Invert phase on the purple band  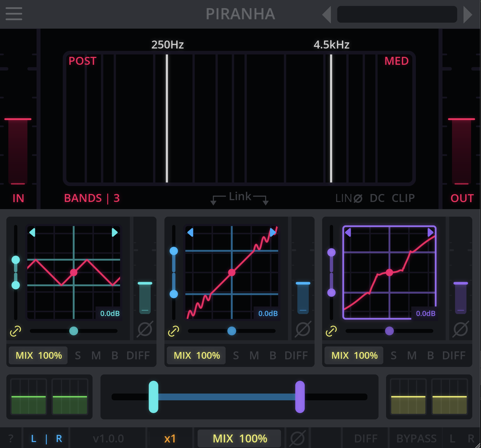(x=461, y=329)
